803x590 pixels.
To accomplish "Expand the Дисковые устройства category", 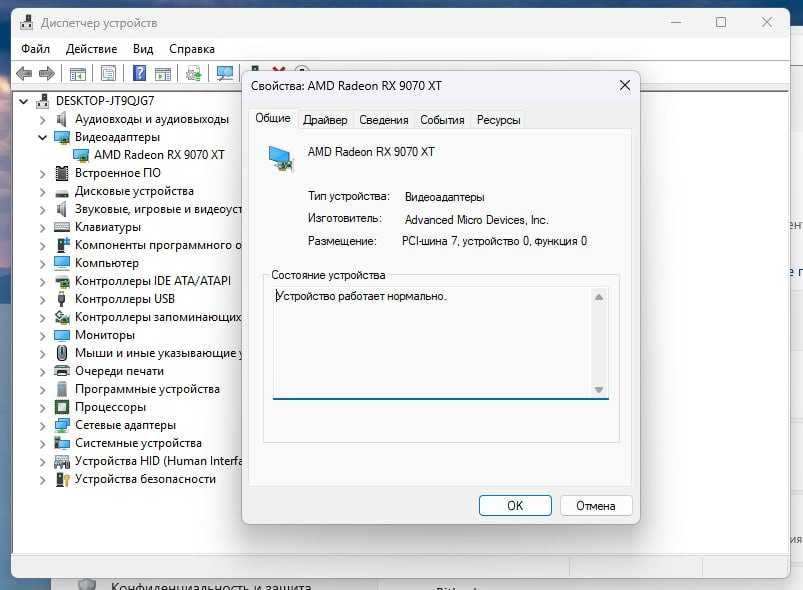I will (43, 192).
